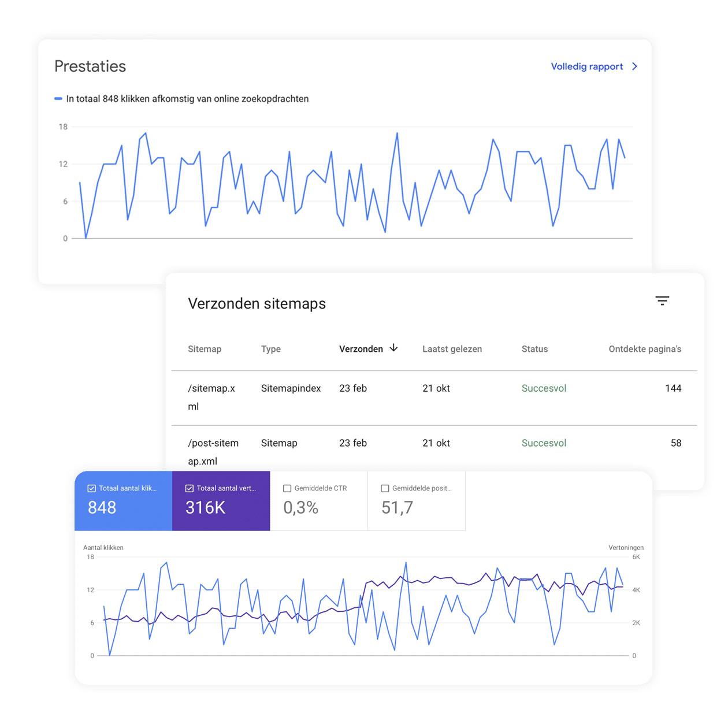The width and height of the screenshot is (728, 728).
Task: Click the Sitemap column header
Action: click(205, 349)
